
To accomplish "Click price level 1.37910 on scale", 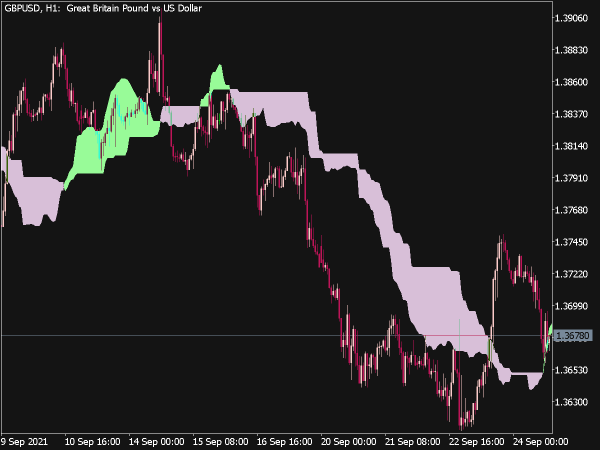I will click(x=571, y=178).
